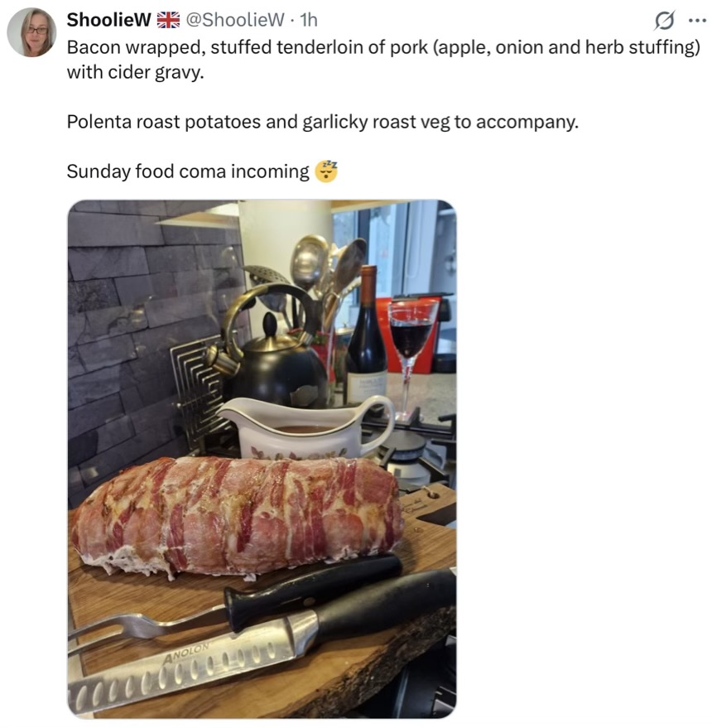Click the sleeping face emoji
The height and width of the screenshot is (728, 712).
pos(326,171)
